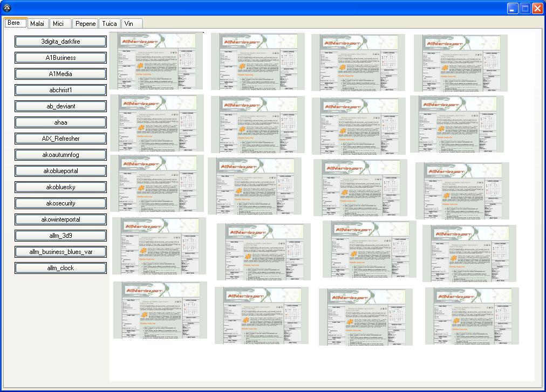Select the A1Business template button
Image resolution: width=546 pixels, height=392 pixels.
point(60,58)
